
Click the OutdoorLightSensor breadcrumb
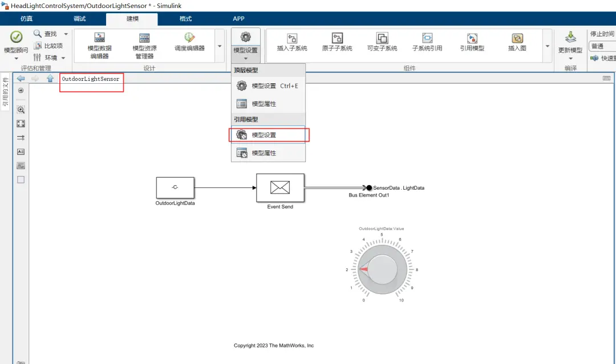coord(90,79)
